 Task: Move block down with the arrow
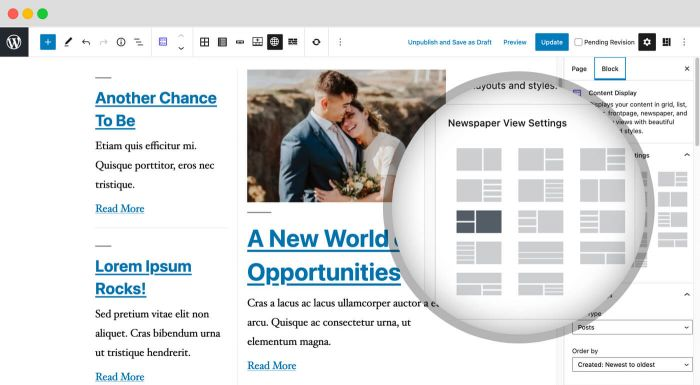point(181,48)
